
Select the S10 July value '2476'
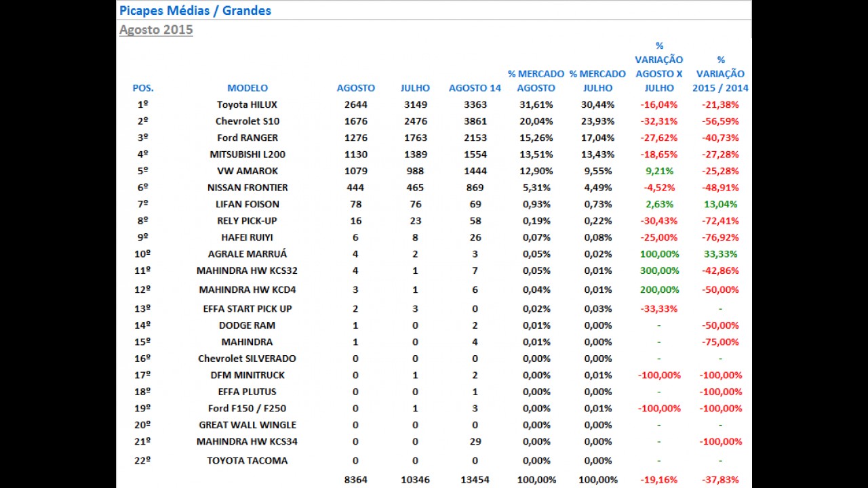415,121
